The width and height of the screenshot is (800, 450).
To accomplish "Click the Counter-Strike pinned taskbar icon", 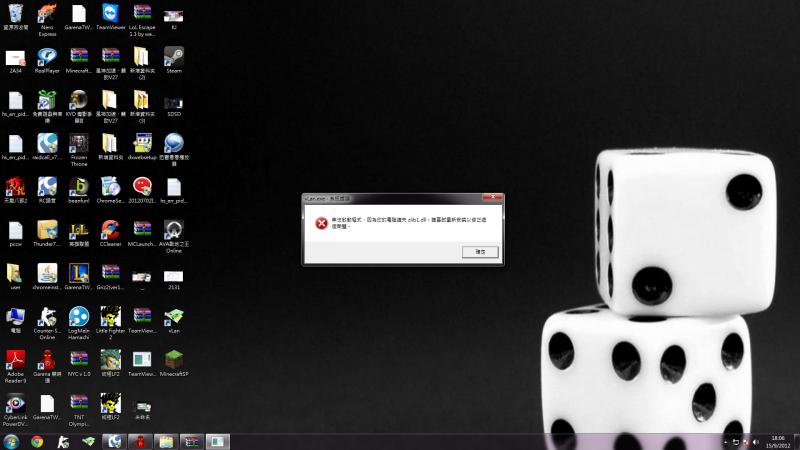I will coord(63,442).
